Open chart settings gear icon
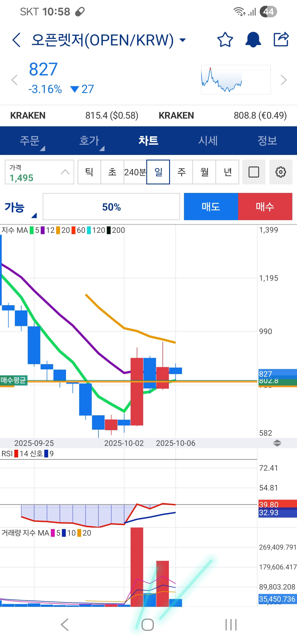This screenshot has height=644, width=297. click(280, 172)
